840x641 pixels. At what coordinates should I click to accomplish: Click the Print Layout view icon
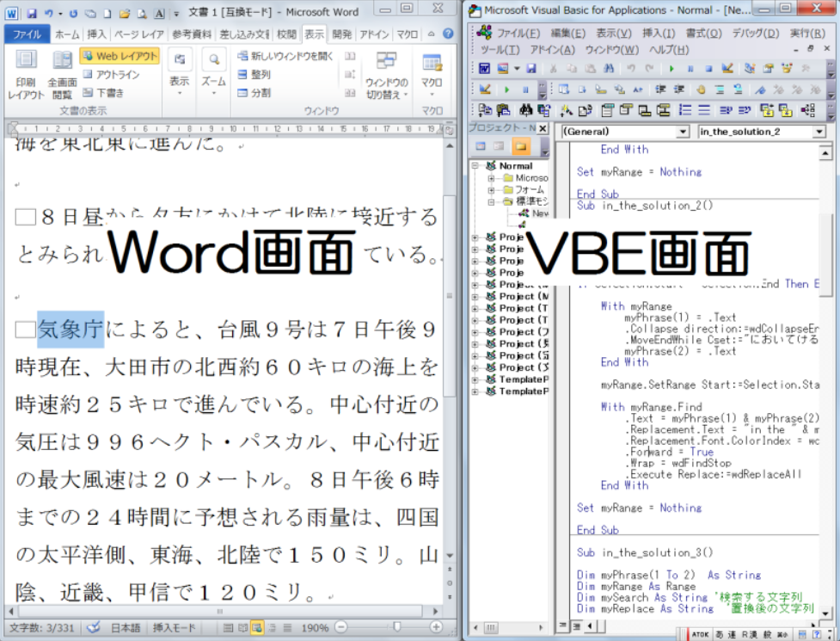click(26, 74)
